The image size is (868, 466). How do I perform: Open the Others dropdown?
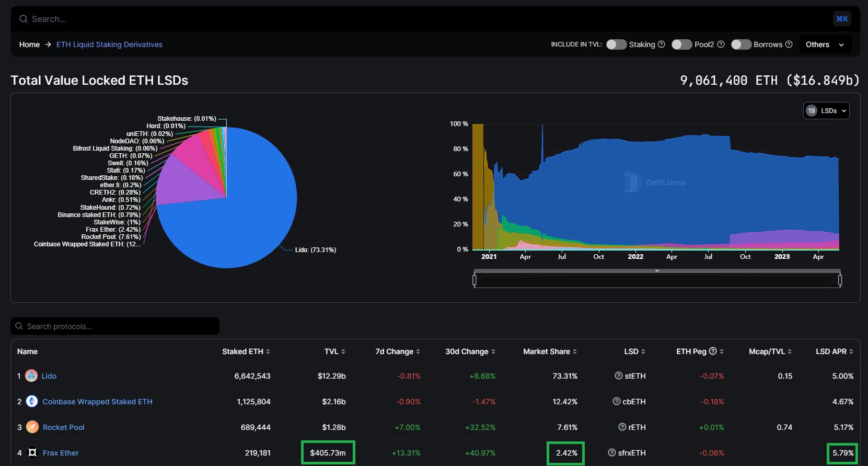(x=825, y=44)
